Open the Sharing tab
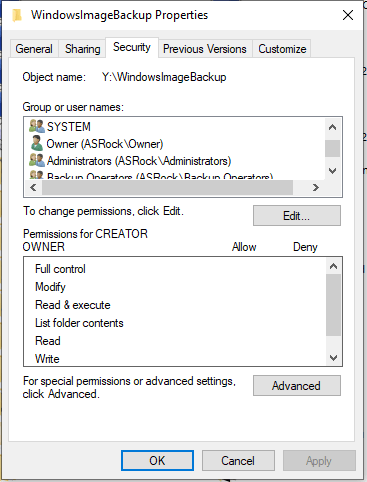This screenshot has width=367, height=482. pos(82,49)
